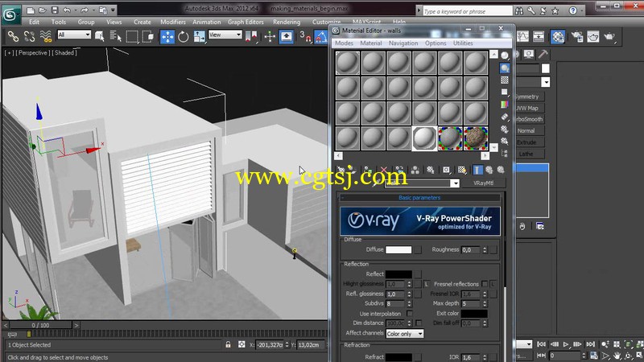Select the Unlink Selection tool
The width and height of the screenshot is (644, 362).
(x=29, y=36)
